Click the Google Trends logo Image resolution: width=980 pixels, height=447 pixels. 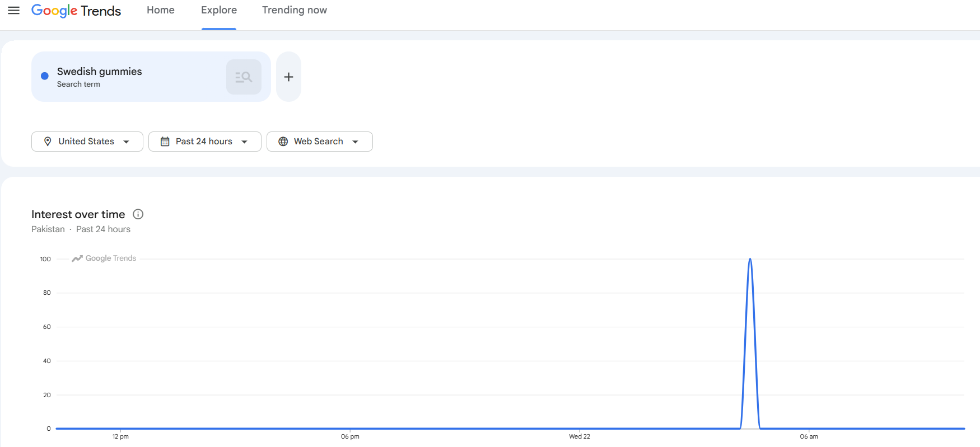pyautogui.click(x=76, y=11)
